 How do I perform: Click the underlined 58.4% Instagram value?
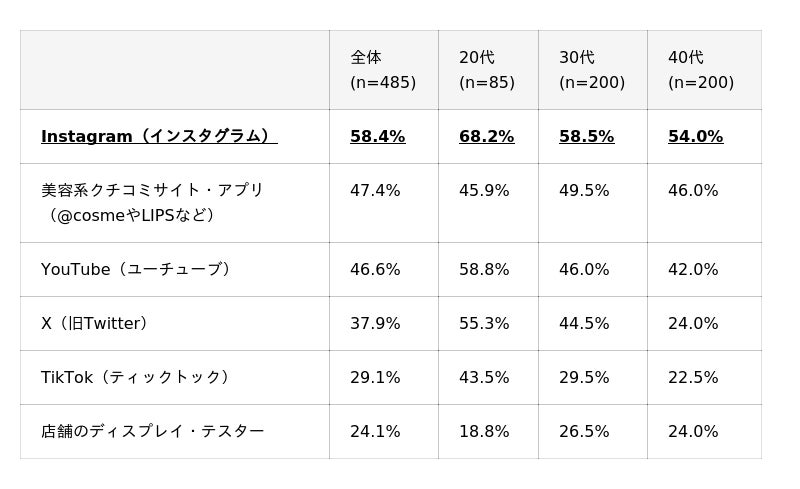(378, 136)
